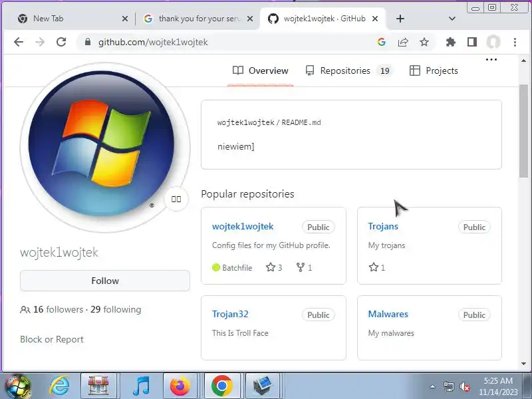Show hidden system tray icons
Screen dimensions: 532x399
(433, 386)
